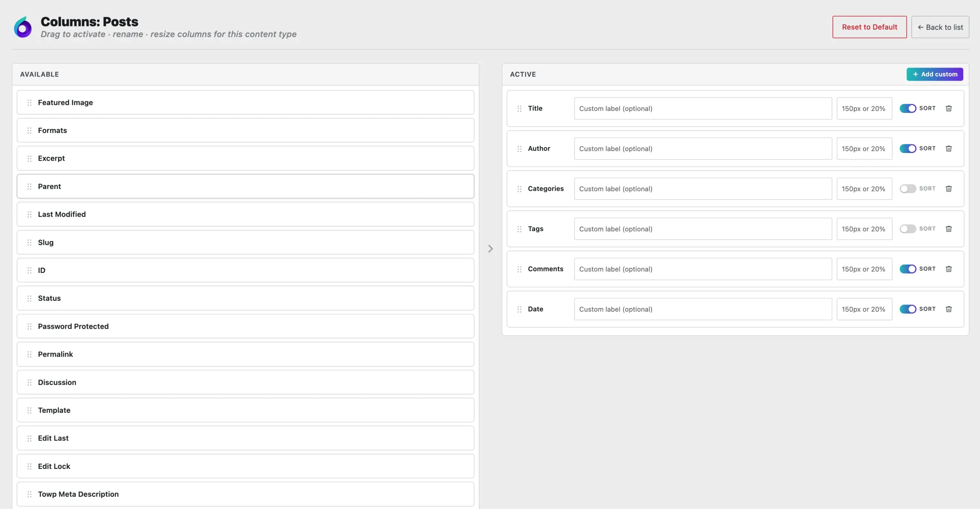Remove the Categories column via trash icon

tap(949, 189)
